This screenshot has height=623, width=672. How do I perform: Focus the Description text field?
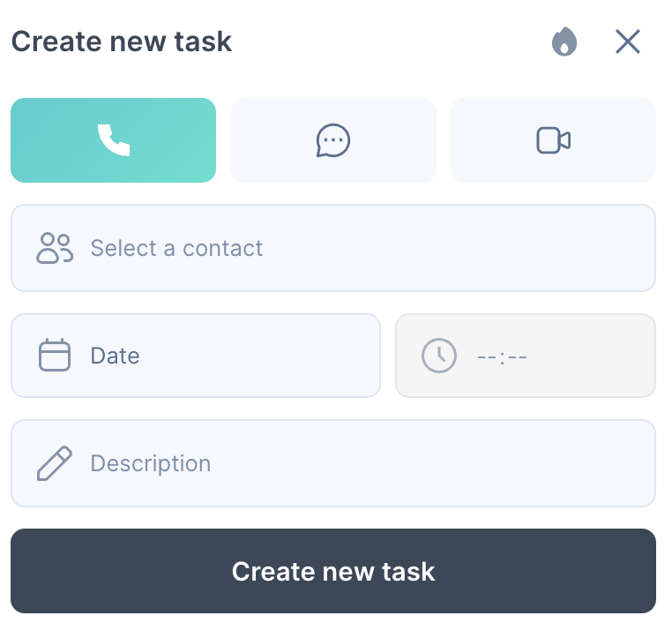333,463
